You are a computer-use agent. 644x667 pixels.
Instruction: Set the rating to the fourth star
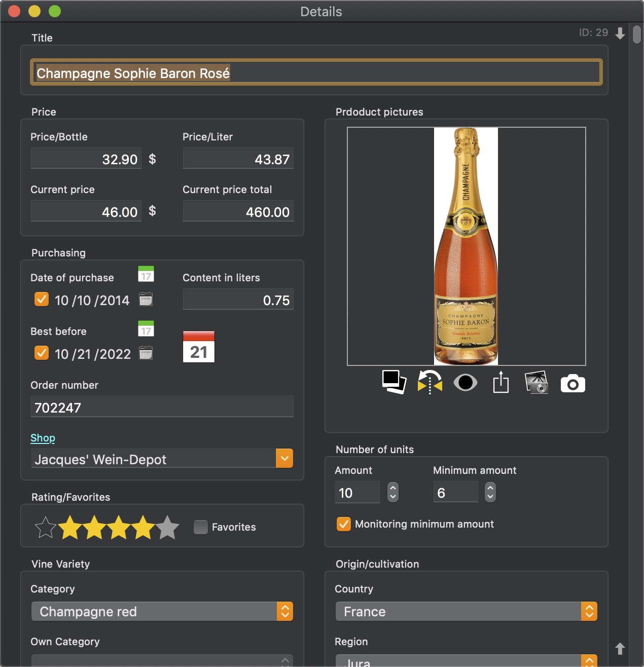click(x=143, y=528)
